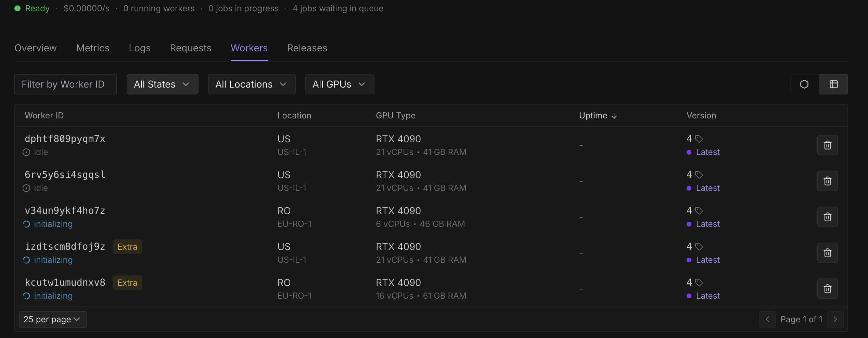Click the Uptime sort arrow icon

[x=614, y=116]
